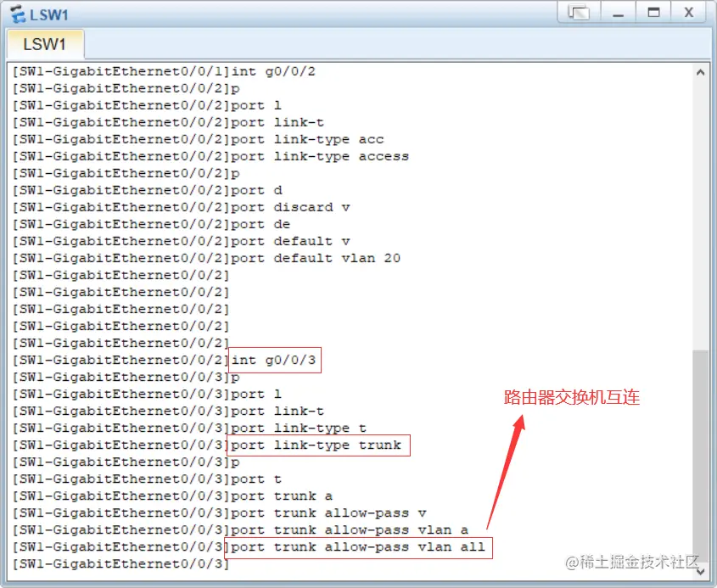
Task: Maximize the LSW1 terminal window
Action: tap(654, 12)
